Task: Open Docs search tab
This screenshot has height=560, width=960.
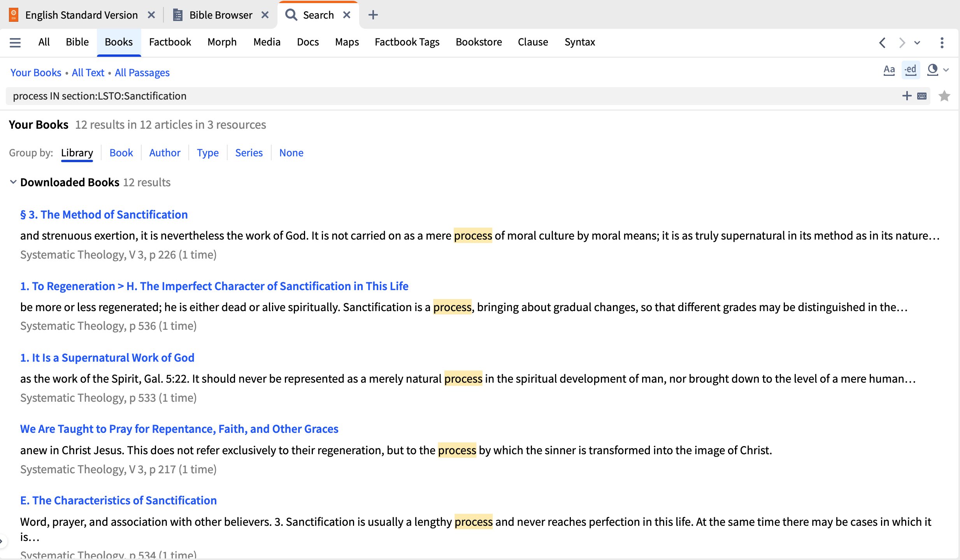Action: 308,42
